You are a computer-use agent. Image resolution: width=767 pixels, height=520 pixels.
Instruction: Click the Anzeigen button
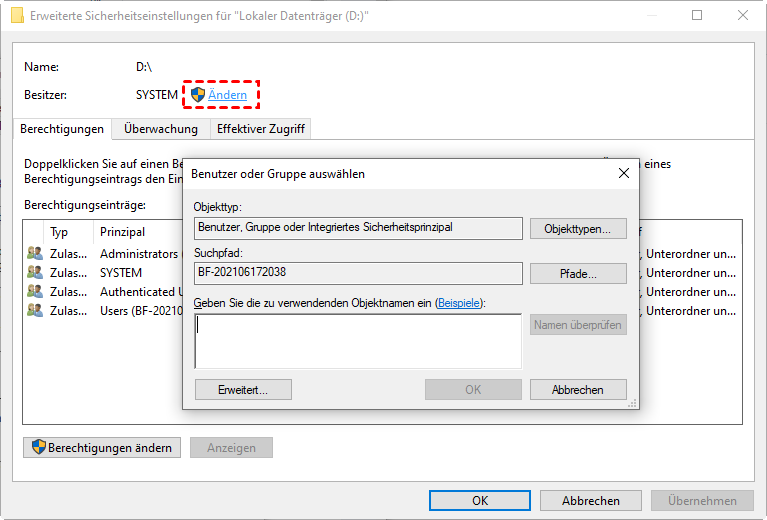coord(231,448)
